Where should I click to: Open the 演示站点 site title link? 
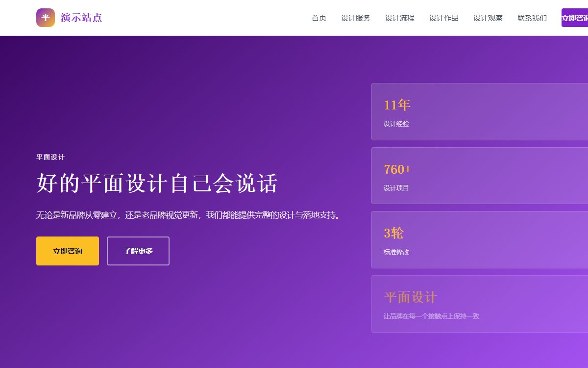[81, 18]
